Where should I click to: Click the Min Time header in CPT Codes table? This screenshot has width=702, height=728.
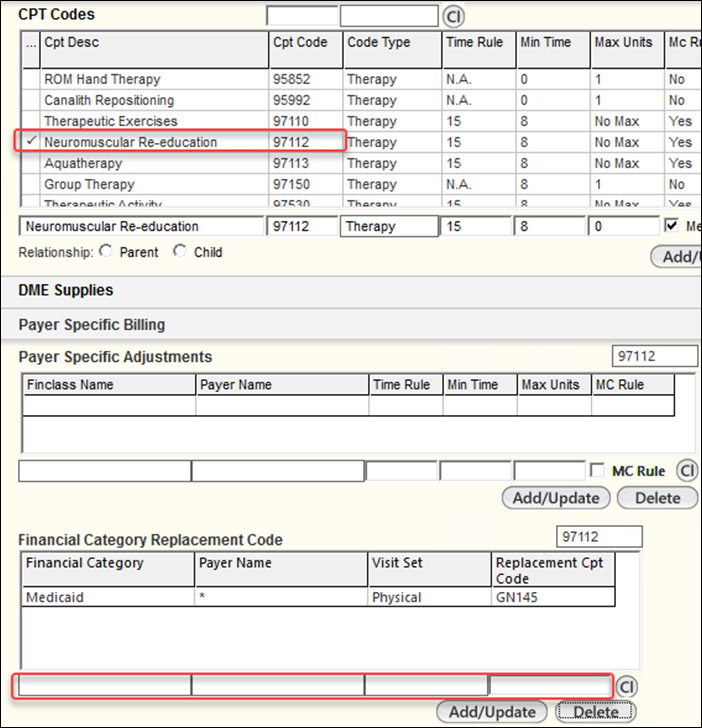point(553,50)
